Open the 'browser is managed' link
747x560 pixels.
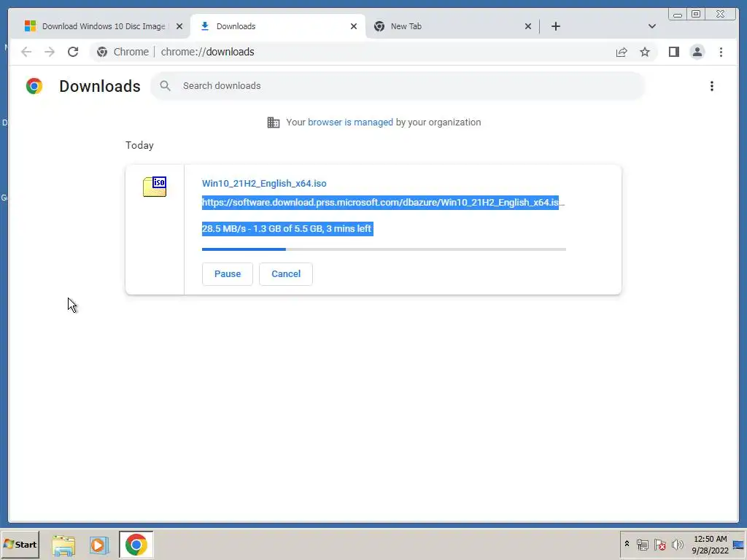click(x=350, y=122)
